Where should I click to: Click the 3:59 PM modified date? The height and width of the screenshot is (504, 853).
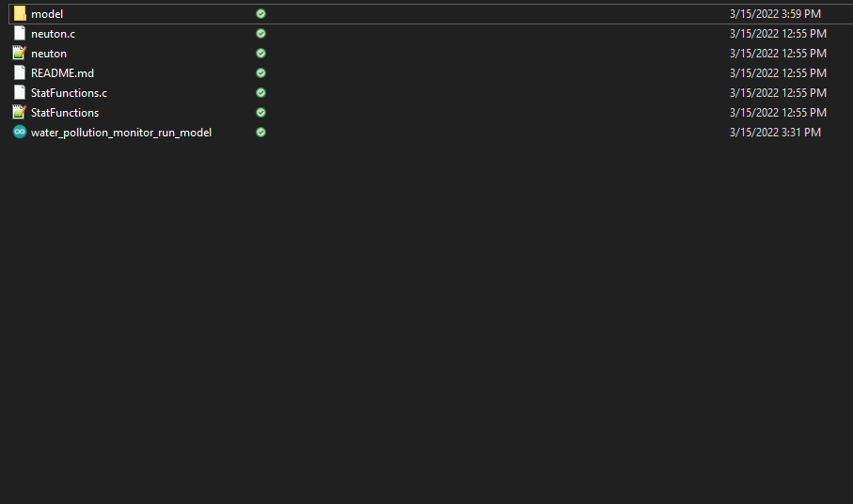(775, 14)
